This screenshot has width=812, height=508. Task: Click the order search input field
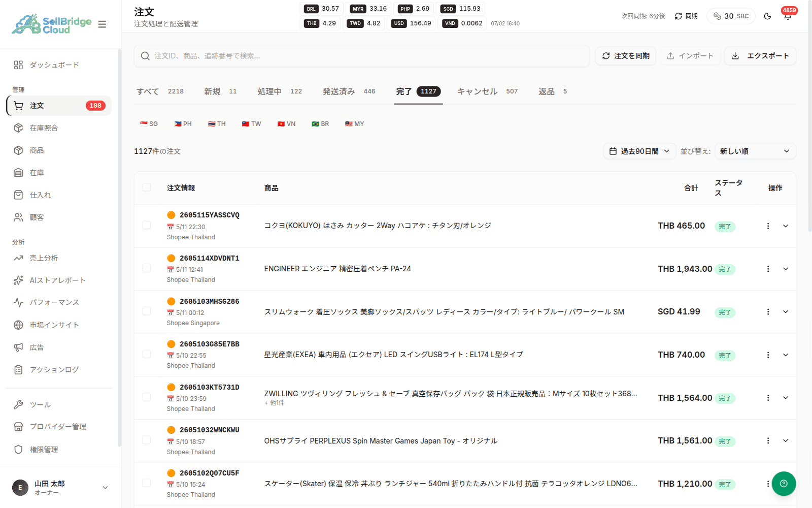[x=361, y=56]
